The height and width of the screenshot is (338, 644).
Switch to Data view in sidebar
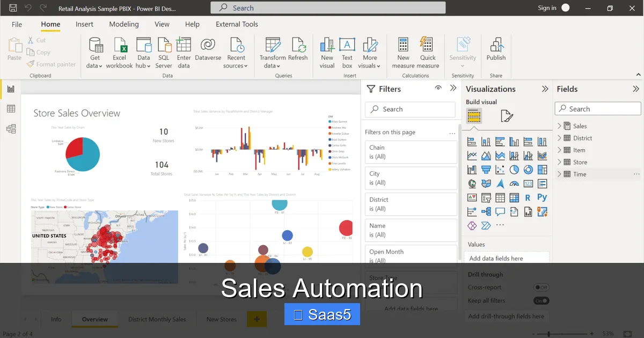pos(11,109)
